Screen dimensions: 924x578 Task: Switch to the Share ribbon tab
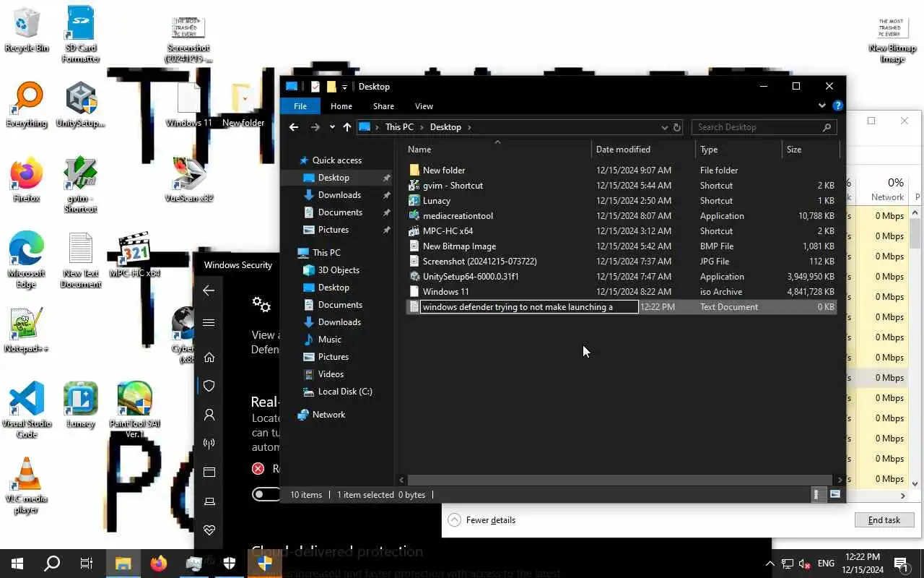383,106
